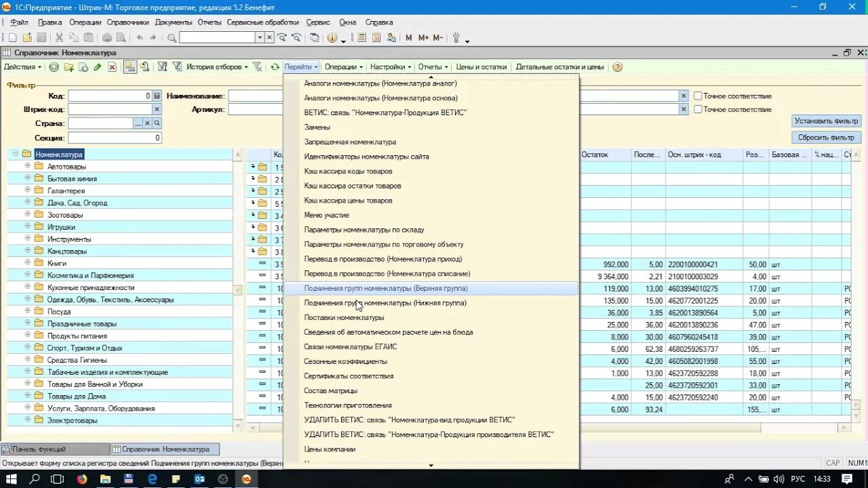Open Edge browser from the taskbar
Image resolution: width=868 pixels, height=488 pixels.
[153, 479]
